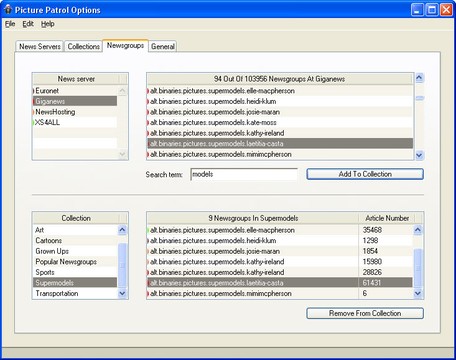This screenshot has width=456, height=360.
Task: Click the News server column header
Action: click(x=76, y=79)
